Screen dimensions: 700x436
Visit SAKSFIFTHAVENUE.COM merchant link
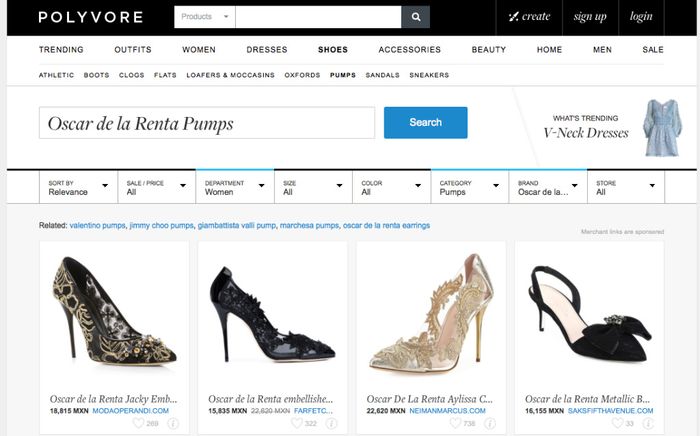click(610, 411)
